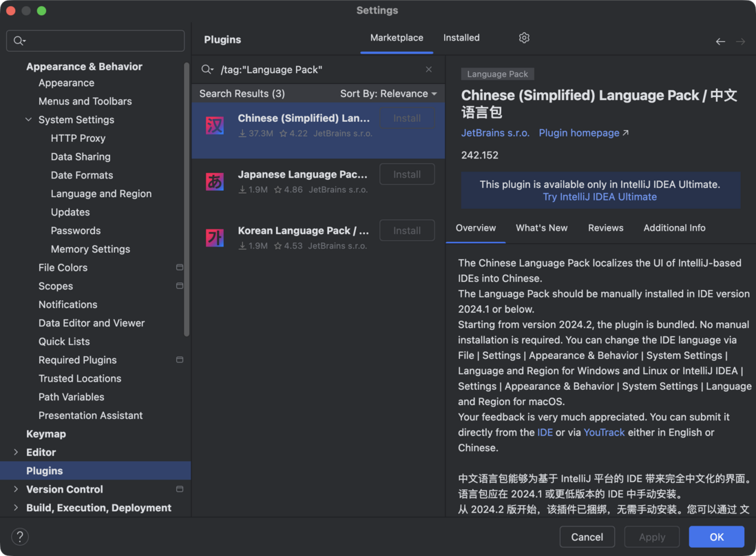Open the What's New tab

pyautogui.click(x=542, y=228)
